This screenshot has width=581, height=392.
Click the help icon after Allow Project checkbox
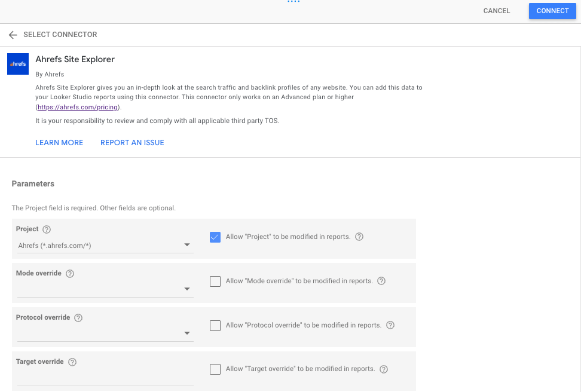click(x=359, y=237)
